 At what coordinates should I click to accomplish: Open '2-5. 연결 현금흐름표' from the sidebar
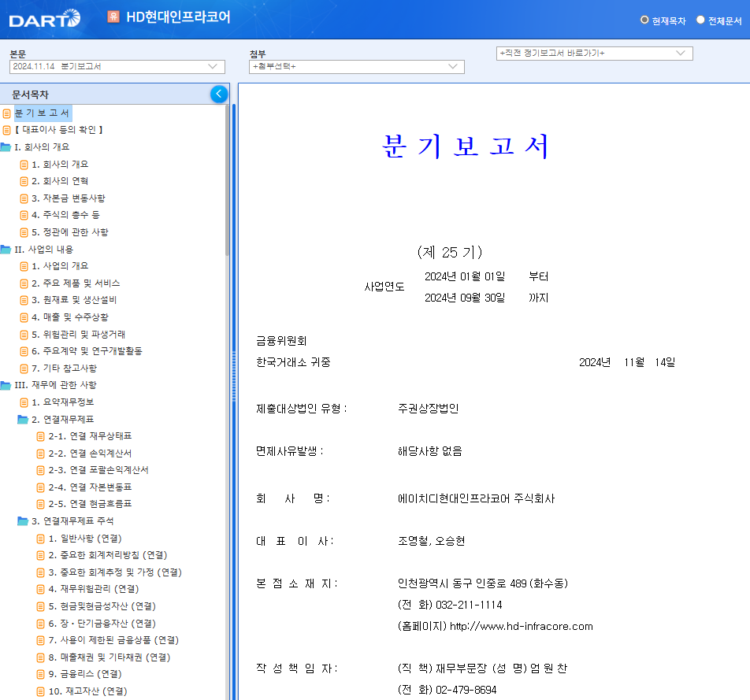pyautogui.click(x=84, y=503)
